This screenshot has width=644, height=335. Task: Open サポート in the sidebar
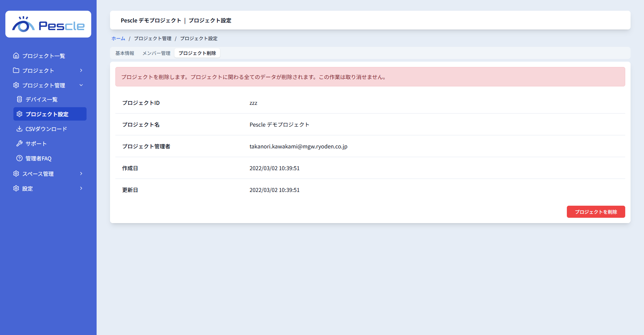50,143
